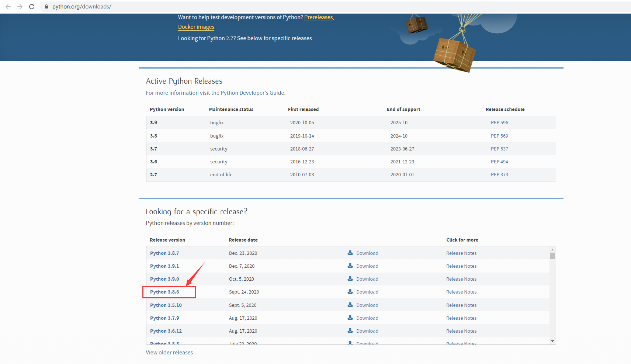631x364 pixels.
Task: Click the Oct. 5, 2020 release date
Action: pyautogui.click(x=242, y=279)
